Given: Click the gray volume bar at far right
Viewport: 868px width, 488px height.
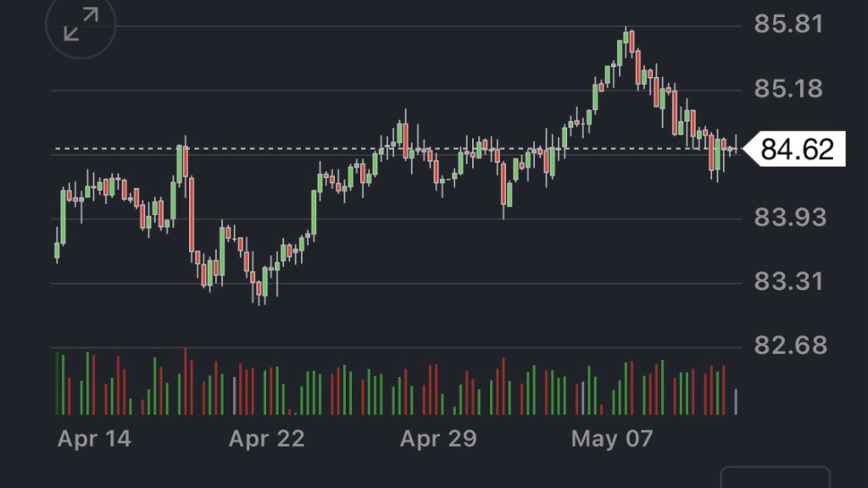Looking at the screenshot, I should (x=736, y=401).
